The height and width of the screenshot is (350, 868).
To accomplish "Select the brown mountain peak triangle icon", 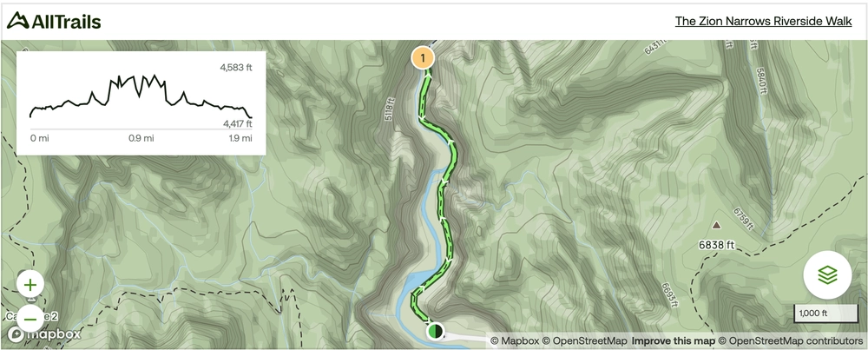I will [716, 226].
